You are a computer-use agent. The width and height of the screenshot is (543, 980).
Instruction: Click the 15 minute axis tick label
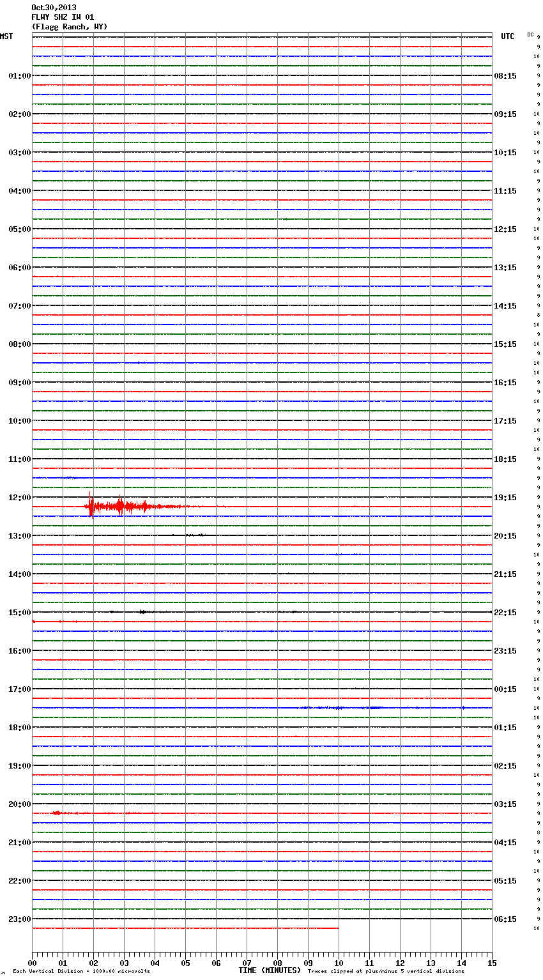(492, 963)
